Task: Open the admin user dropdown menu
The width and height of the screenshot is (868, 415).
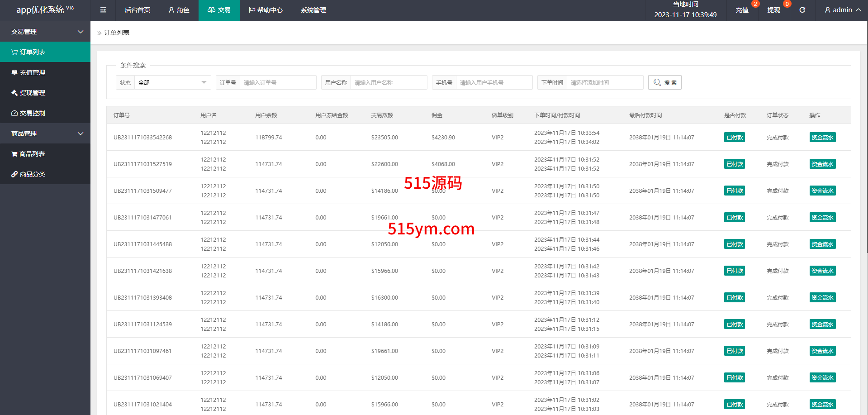Action: pyautogui.click(x=842, y=10)
